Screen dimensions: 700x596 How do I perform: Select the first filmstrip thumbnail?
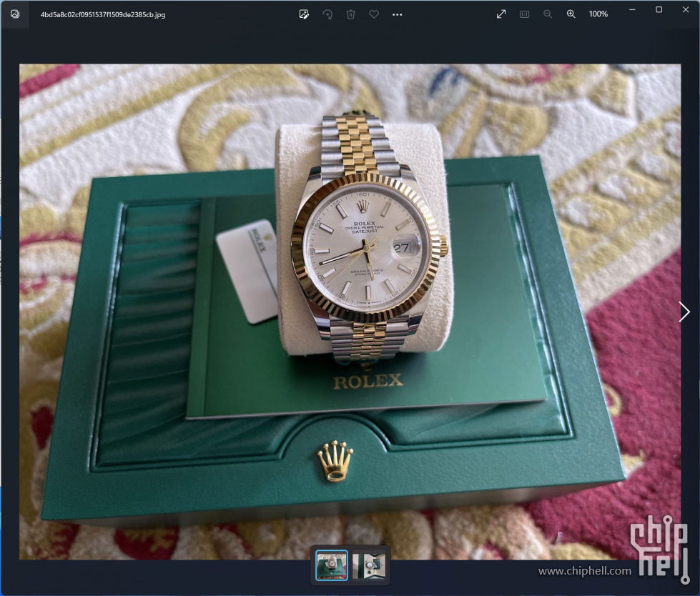point(332,565)
